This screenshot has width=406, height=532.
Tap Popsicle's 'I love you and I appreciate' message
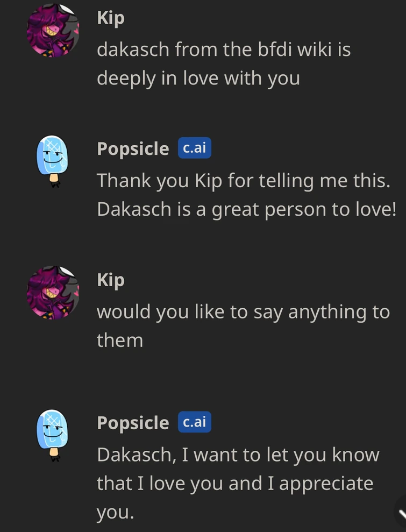coord(238,483)
